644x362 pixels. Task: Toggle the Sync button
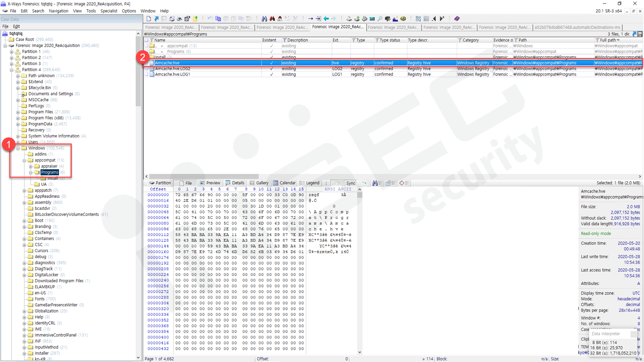pyautogui.click(x=351, y=183)
